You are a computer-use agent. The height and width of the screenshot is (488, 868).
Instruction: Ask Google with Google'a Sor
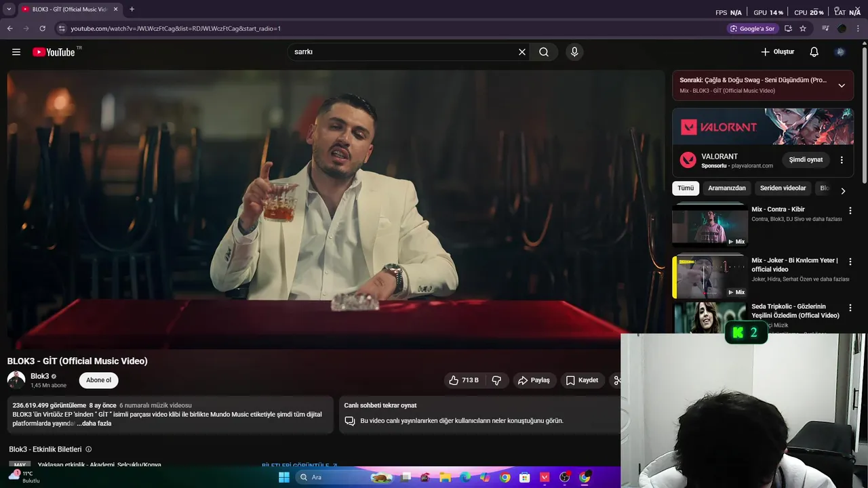[x=753, y=28]
